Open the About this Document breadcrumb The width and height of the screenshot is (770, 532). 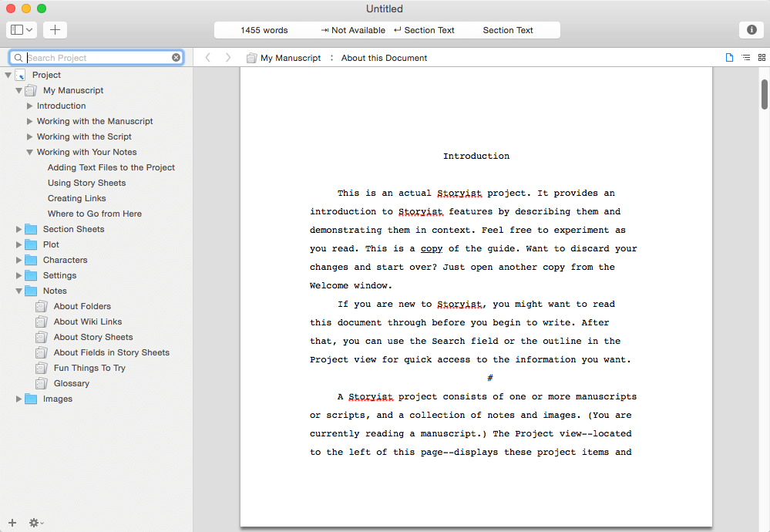click(x=384, y=57)
